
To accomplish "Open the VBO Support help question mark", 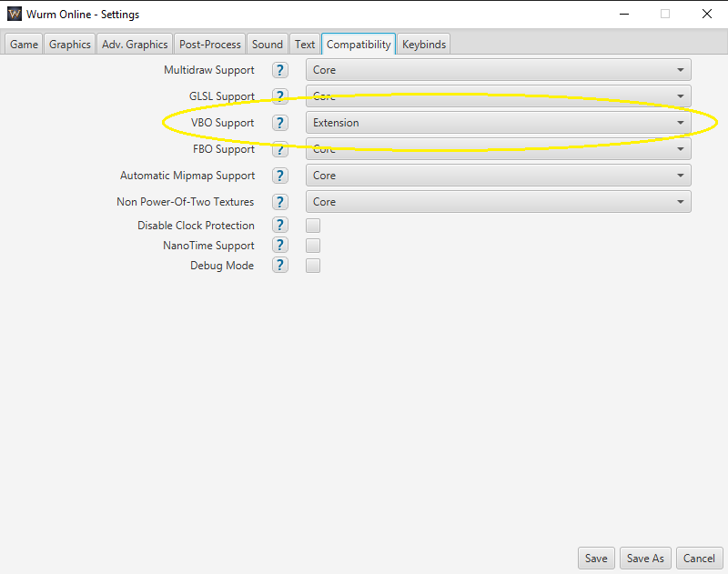I will 280,123.
